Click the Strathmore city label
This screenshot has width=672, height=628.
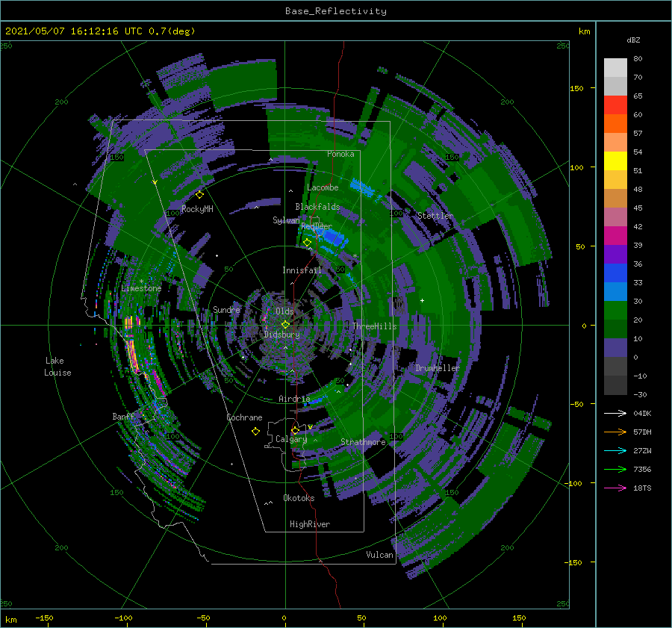(x=363, y=442)
